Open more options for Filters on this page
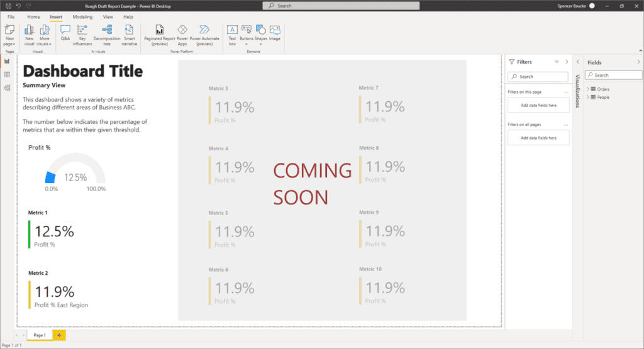The width and height of the screenshot is (644, 349). pyautogui.click(x=566, y=92)
